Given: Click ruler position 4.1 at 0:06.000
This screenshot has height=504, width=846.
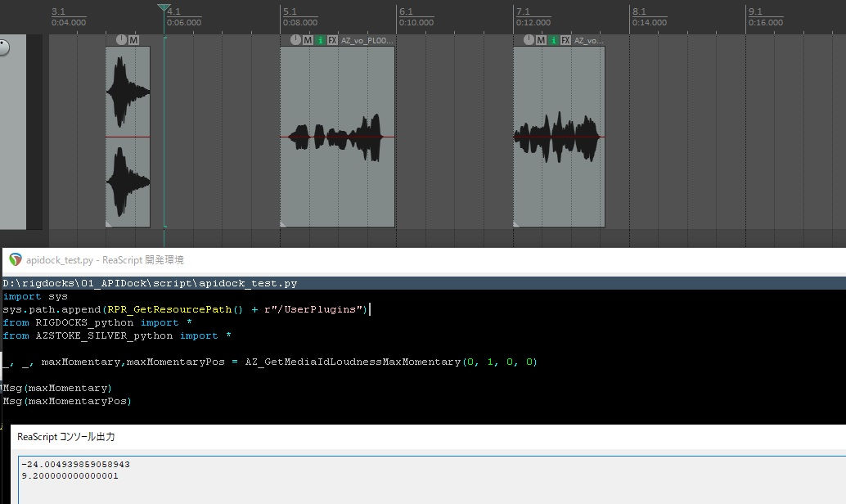Looking at the screenshot, I should pos(184,16).
